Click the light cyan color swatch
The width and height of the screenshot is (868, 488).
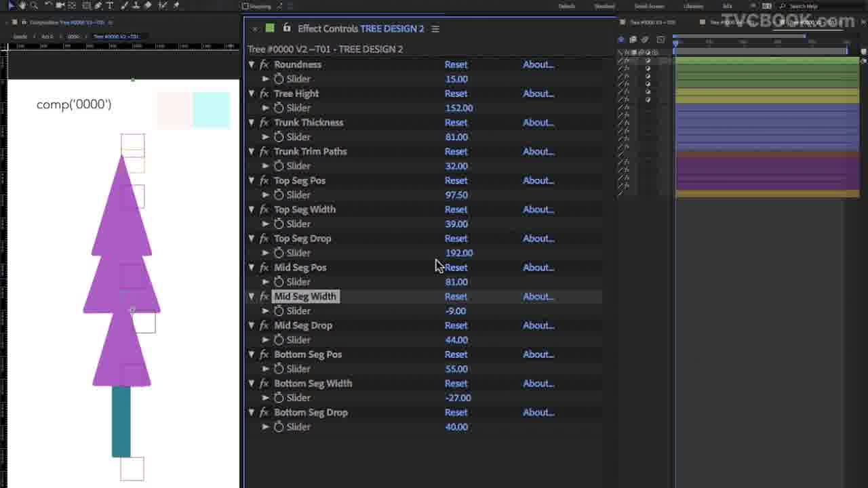[x=212, y=110]
